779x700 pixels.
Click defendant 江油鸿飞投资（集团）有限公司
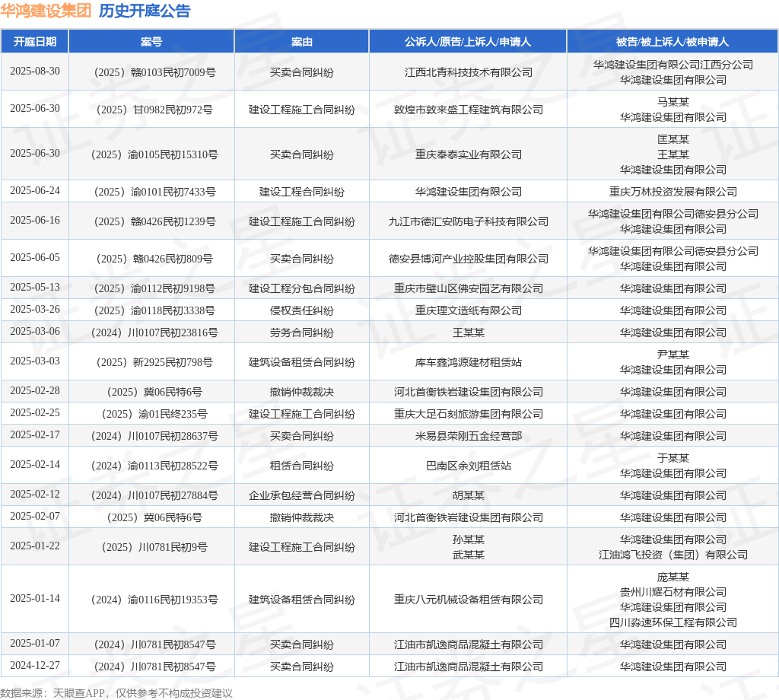pos(672,555)
